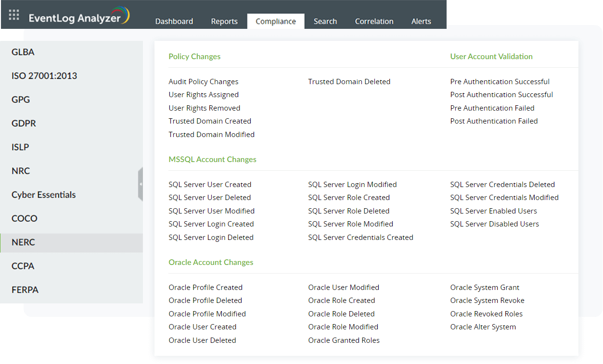Screen dimensions: 603x364
Task: Open Pre Authentication Failed report
Action: click(492, 108)
